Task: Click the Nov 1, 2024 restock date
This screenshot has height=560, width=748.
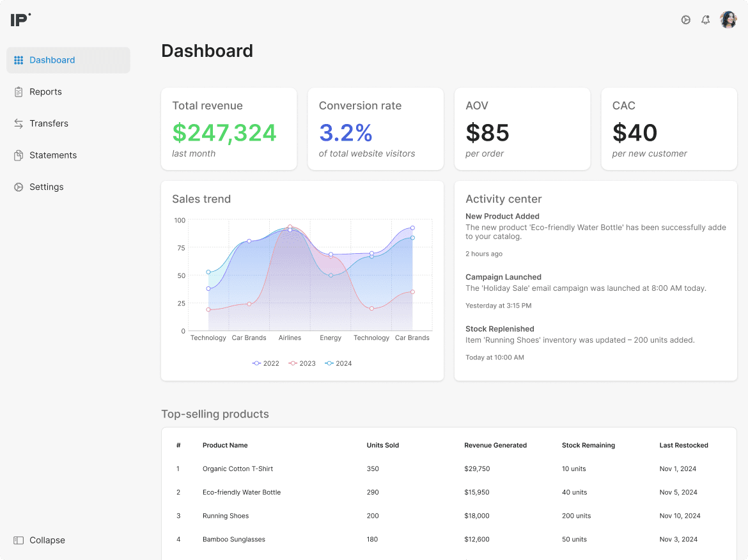Action: pyautogui.click(x=678, y=469)
